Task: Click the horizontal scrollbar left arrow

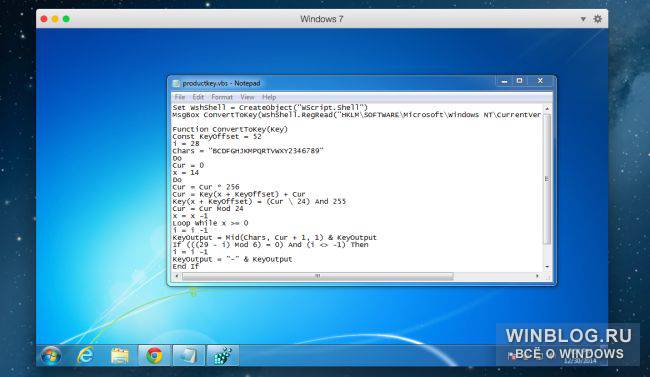Action: [x=177, y=276]
